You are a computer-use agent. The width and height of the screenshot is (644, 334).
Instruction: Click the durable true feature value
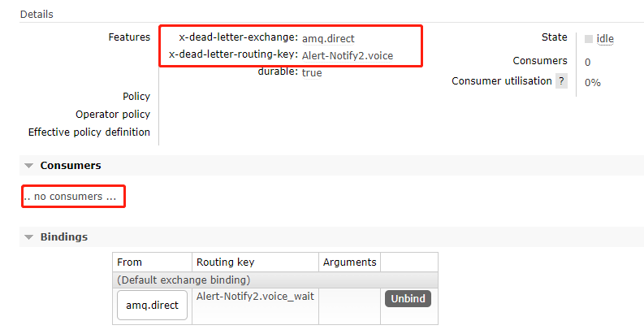(x=312, y=73)
